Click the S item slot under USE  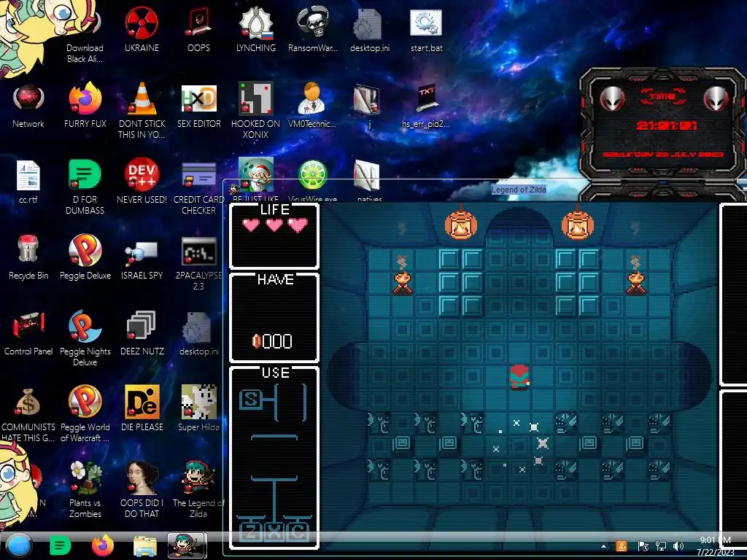pyautogui.click(x=249, y=400)
